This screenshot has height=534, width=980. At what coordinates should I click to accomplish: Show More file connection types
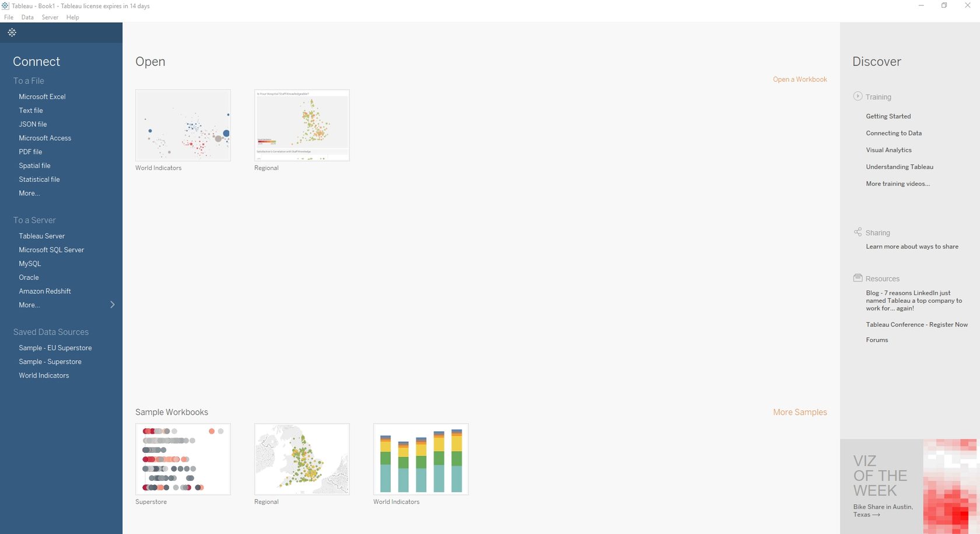[29, 193]
